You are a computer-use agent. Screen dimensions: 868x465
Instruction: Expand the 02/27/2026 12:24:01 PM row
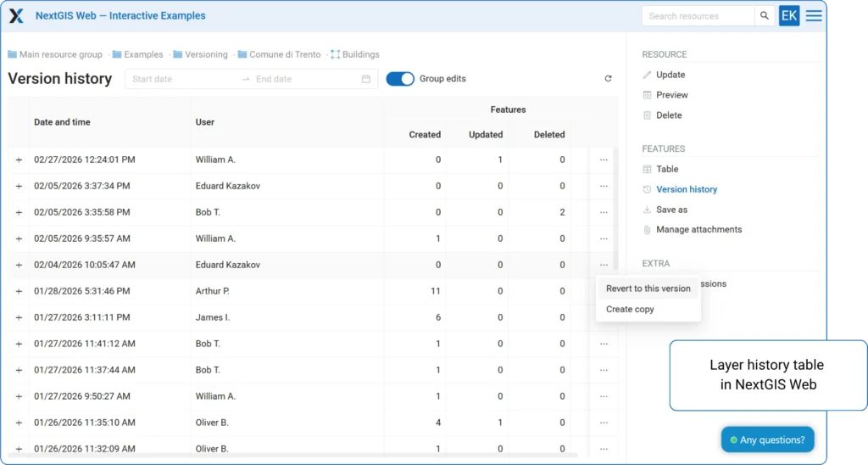(x=19, y=160)
